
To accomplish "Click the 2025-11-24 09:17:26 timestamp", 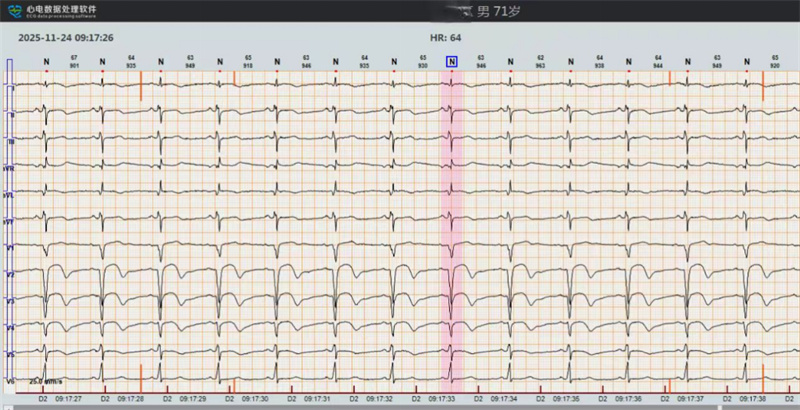I will pos(66,38).
